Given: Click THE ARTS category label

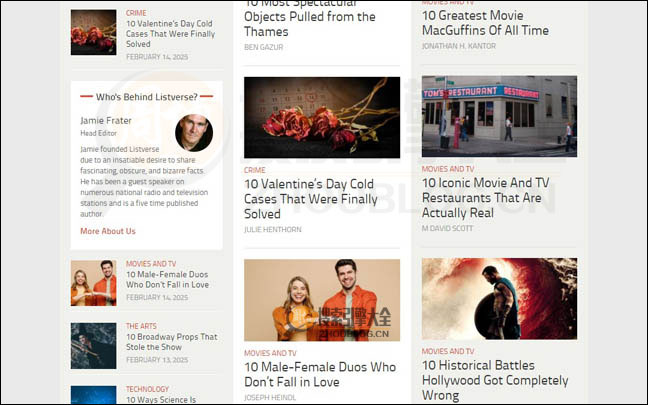Looking at the screenshot, I should [141, 326].
